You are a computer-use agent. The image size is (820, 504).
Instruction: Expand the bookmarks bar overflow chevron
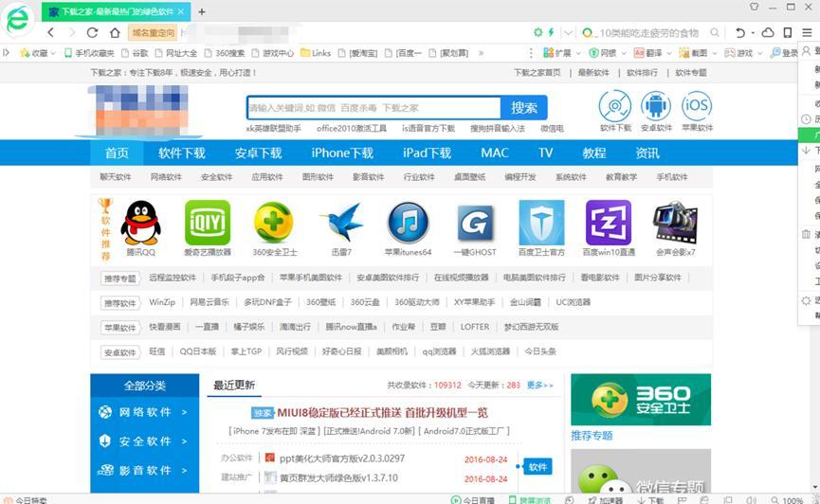(x=481, y=53)
